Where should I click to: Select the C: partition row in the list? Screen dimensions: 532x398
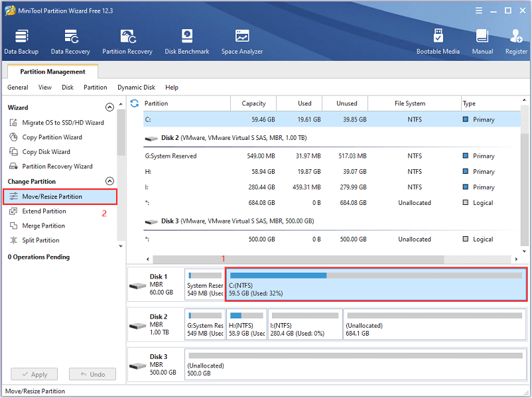[x=332, y=119]
